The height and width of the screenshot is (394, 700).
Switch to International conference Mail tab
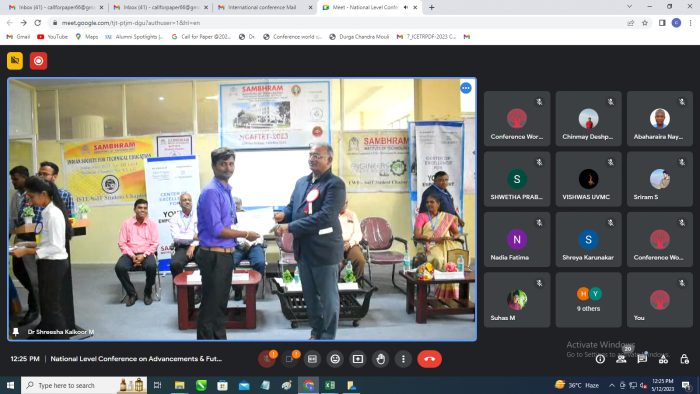[x=263, y=7]
